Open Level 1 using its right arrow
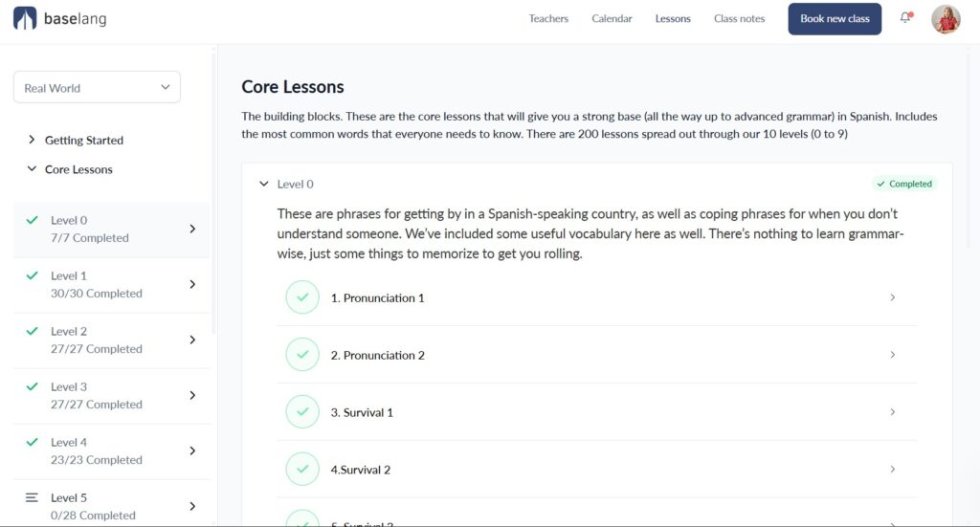The image size is (980, 527). pos(192,284)
